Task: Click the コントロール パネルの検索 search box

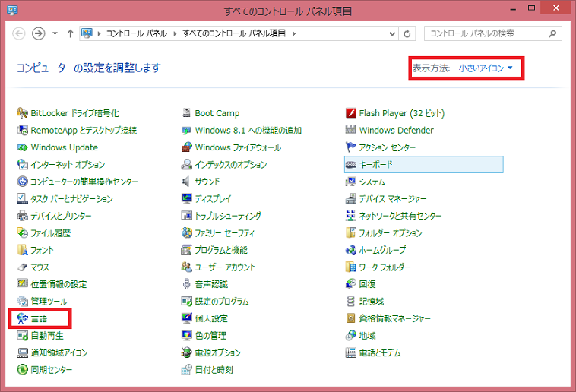Action: coord(493,33)
